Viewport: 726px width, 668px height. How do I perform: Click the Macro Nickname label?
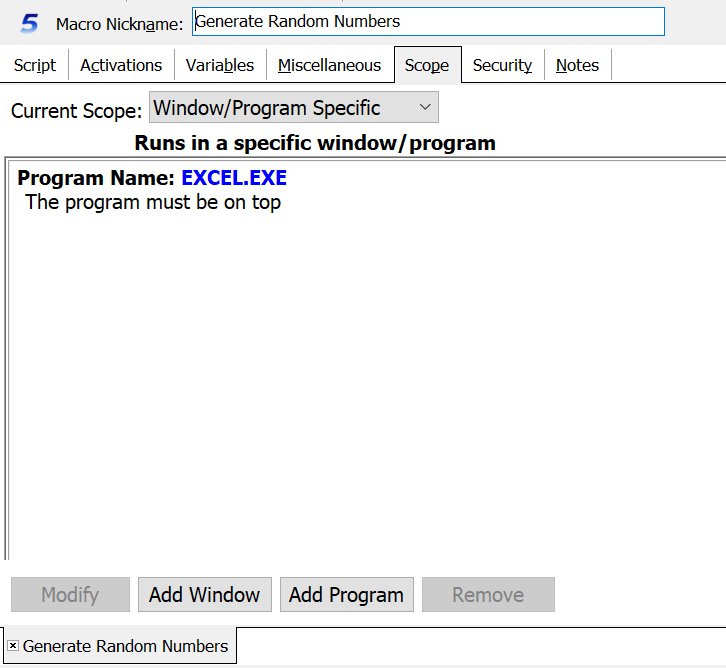(x=119, y=23)
